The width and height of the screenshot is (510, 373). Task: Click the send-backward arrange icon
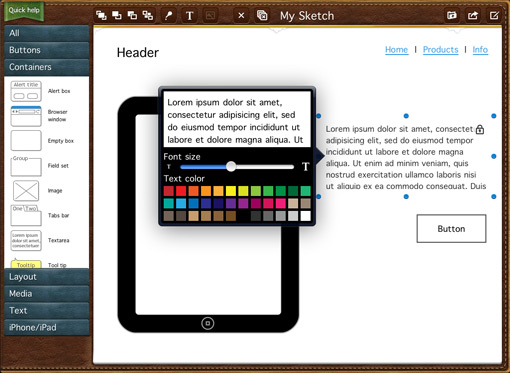[x=132, y=15]
